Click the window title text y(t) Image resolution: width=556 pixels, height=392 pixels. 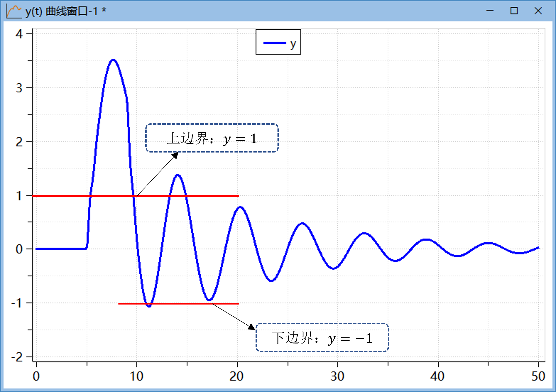point(34,11)
